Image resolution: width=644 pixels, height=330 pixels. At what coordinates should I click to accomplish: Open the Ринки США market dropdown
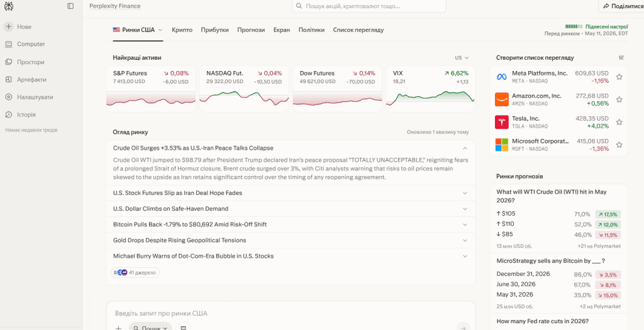138,30
